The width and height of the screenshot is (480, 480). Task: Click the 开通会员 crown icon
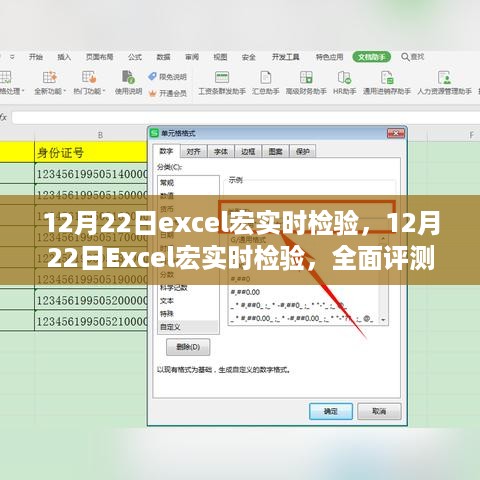tap(152, 93)
